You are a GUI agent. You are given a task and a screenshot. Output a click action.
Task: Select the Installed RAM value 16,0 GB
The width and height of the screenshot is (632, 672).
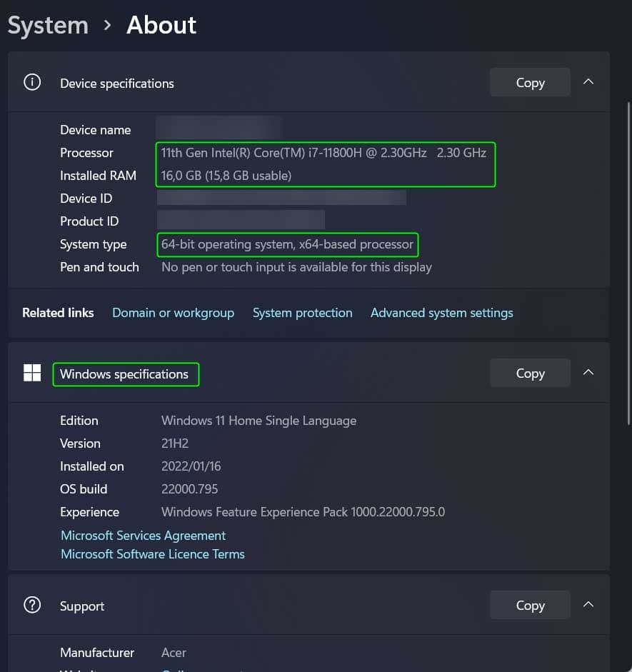(x=226, y=176)
